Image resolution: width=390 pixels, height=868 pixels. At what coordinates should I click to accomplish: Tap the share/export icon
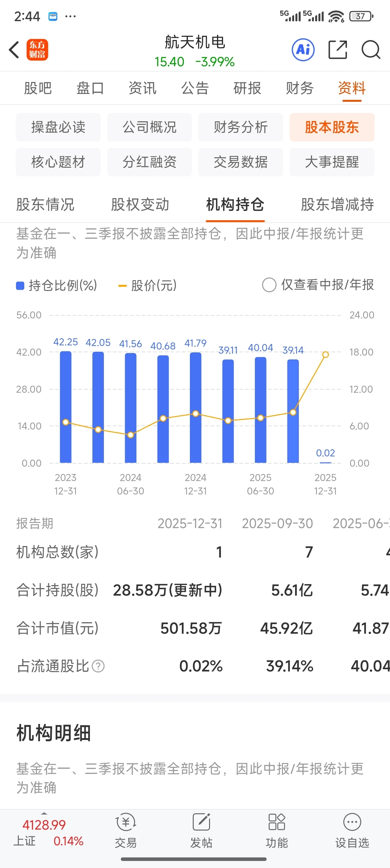pyautogui.click(x=338, y=50)
